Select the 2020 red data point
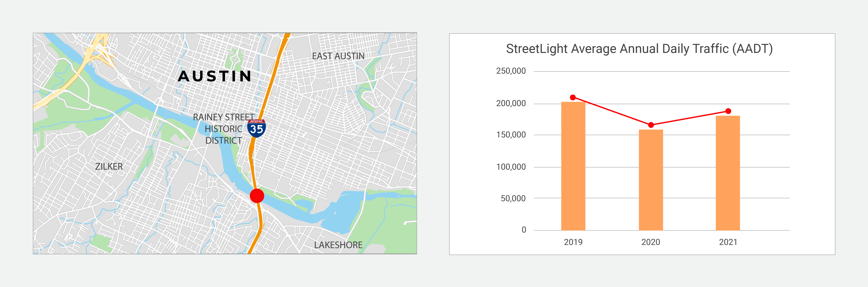This screenshot has width=868, height=287. pyautogui.click(x=651, y=125)
